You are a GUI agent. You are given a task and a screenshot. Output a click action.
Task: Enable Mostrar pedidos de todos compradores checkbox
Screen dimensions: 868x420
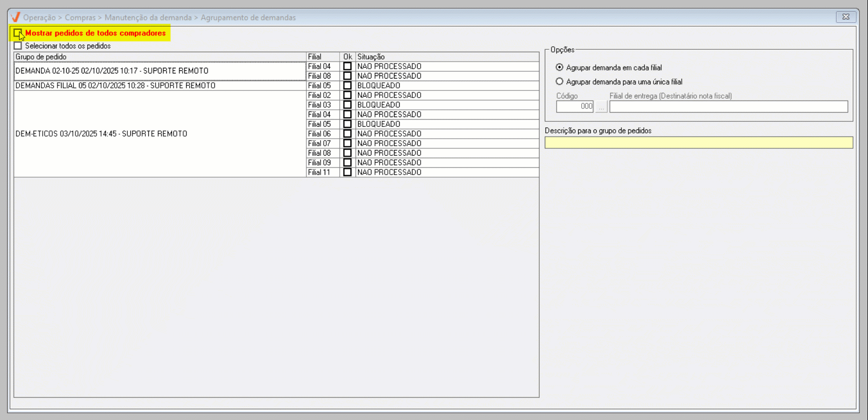tap(18, 33)
